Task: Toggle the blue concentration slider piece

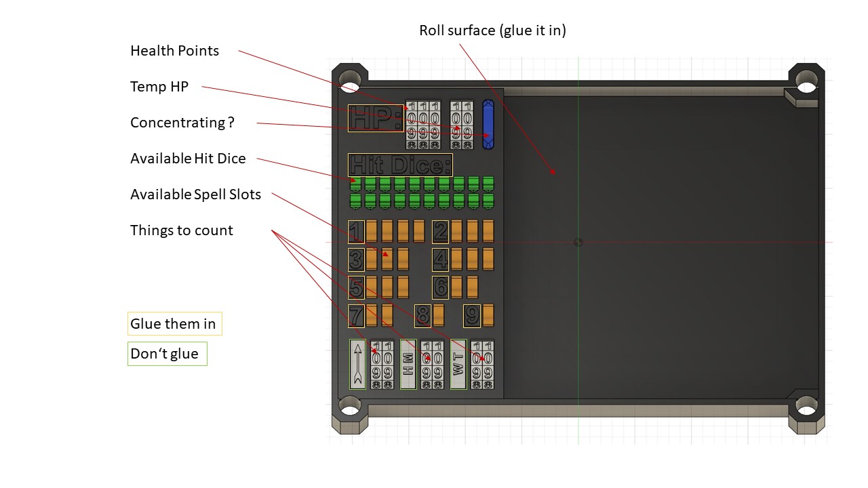Action: click(488, 125)
